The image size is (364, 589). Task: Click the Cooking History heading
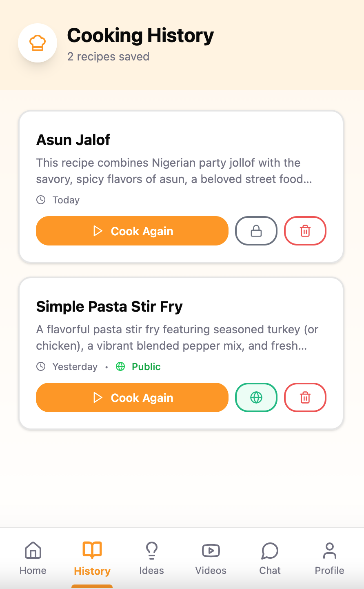(140, 36)
